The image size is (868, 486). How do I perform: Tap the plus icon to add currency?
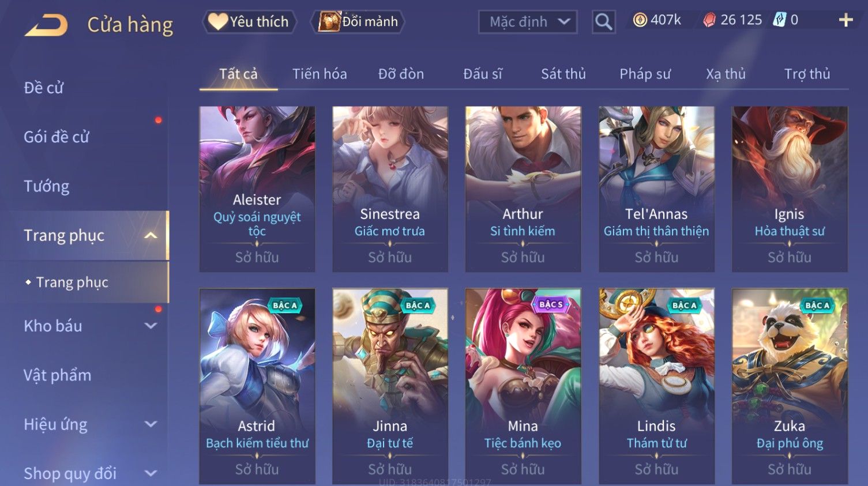(x=846, y=20)
